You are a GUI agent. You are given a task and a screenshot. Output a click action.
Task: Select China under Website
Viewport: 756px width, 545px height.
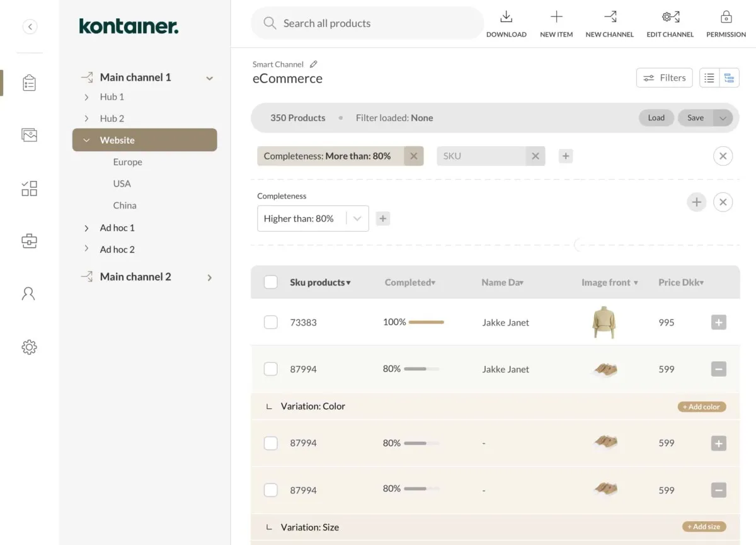(125, 205)
